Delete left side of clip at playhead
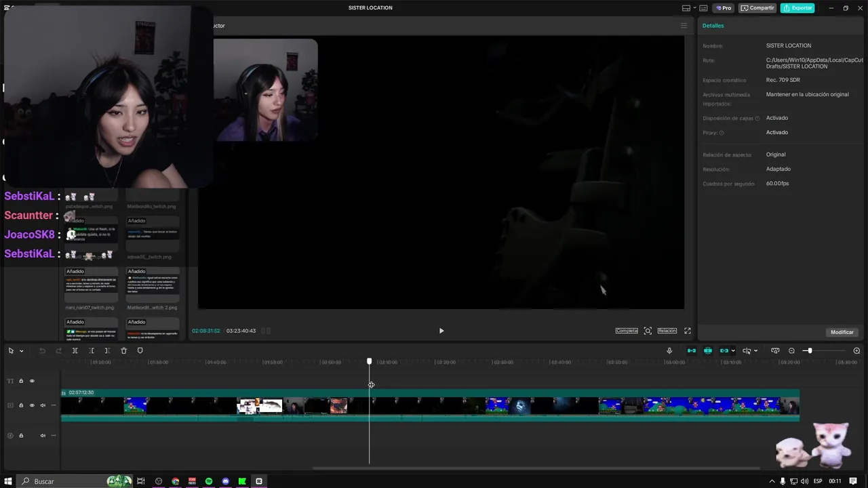The height and width of the screenshot is (488, 868). point(91,350)
